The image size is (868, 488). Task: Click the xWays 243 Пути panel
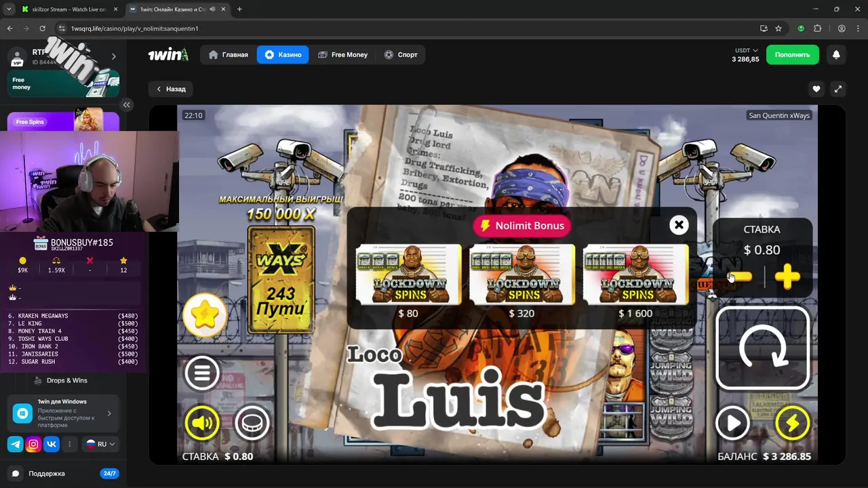click(x=281, y=279)
